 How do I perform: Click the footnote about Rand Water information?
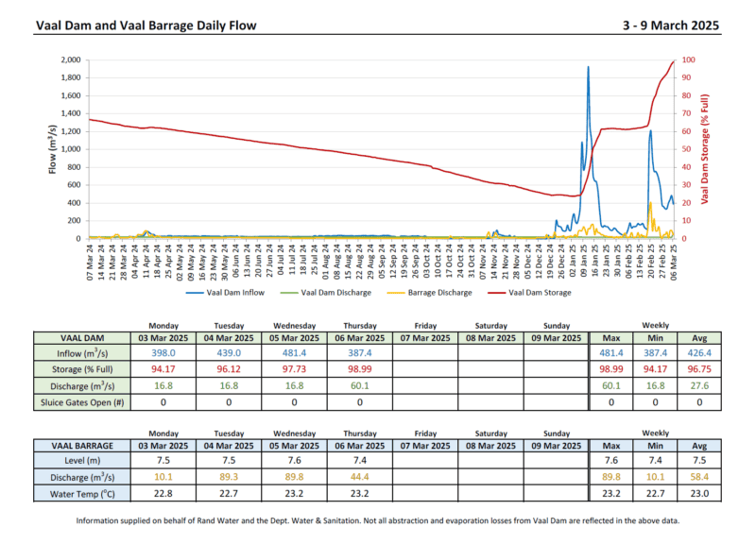click(x=378, y=520)
